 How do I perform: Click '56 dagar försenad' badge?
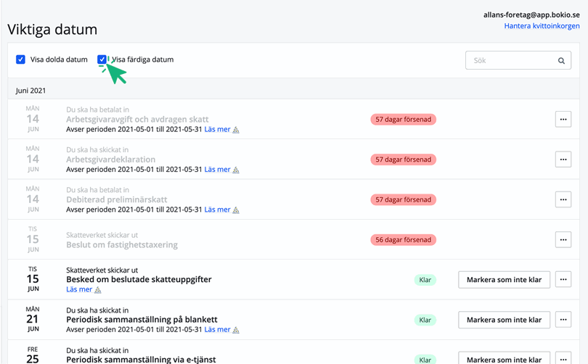[403, 239]
